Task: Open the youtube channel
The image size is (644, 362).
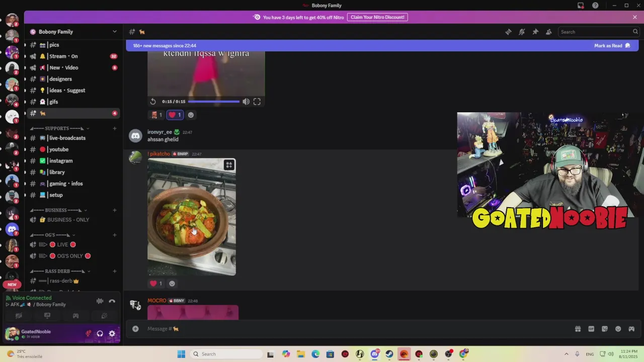Action: pyautogui.click(x=73, y=149)
